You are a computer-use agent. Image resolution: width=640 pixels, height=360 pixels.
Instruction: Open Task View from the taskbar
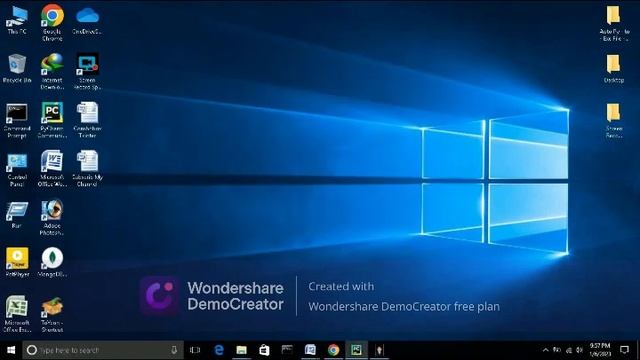[x=195, y=350]
